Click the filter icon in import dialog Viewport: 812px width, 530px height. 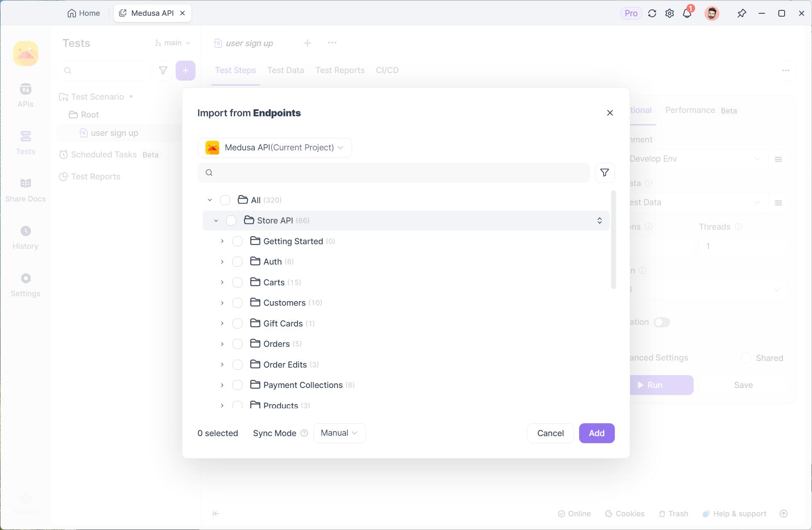(x=605, y=173)
